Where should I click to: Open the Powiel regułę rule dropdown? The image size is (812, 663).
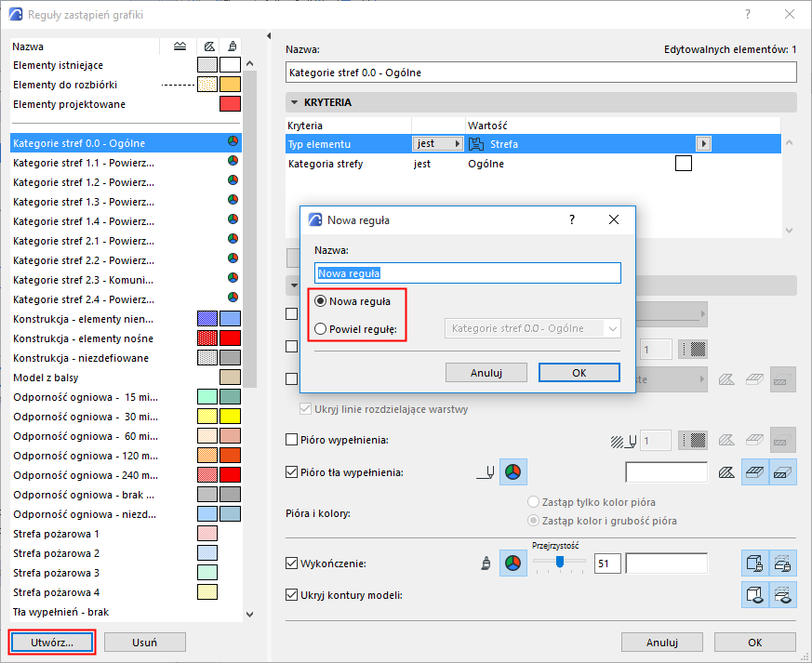pyautogui.click(x=532, y=328)
